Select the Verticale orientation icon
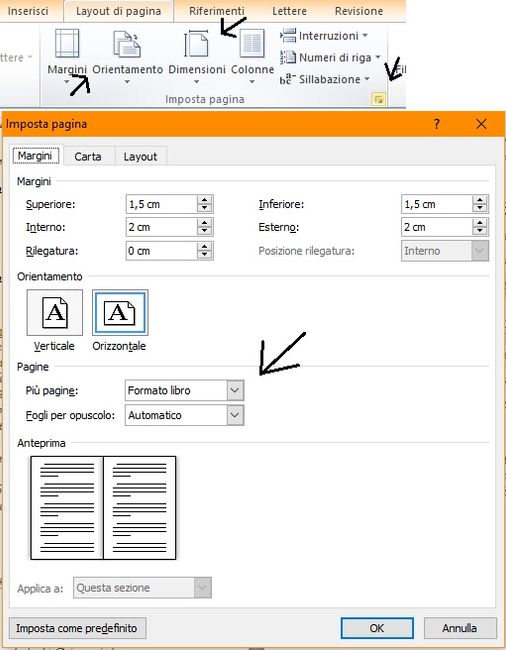Image resolution: width=506 pixels, height=650 pixels. click(55, 313)
